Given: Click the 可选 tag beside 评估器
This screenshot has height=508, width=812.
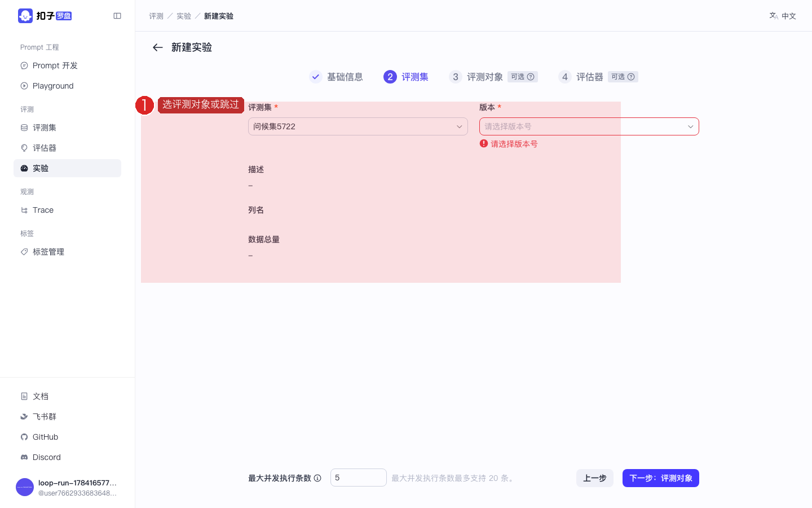Looking at the screenshot, I should click(623, 77).
